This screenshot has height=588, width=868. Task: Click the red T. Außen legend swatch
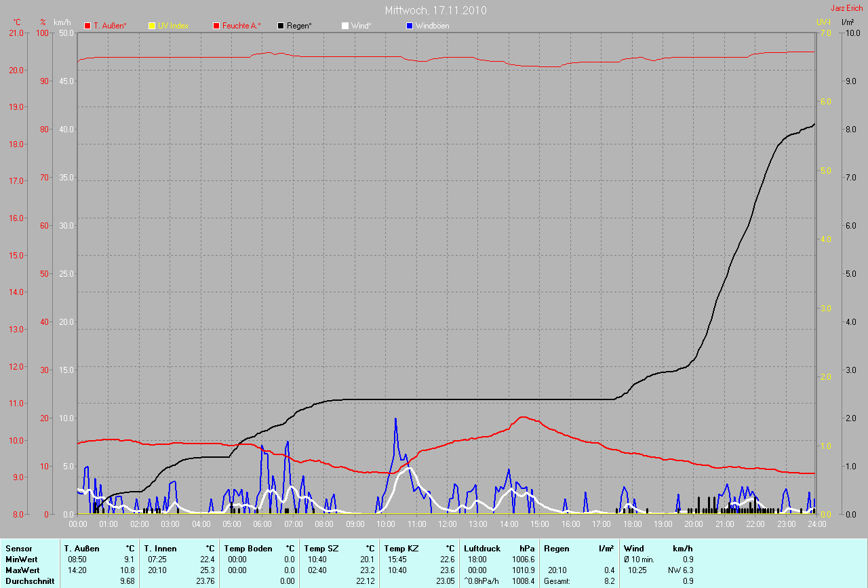(x=87, y=26)
